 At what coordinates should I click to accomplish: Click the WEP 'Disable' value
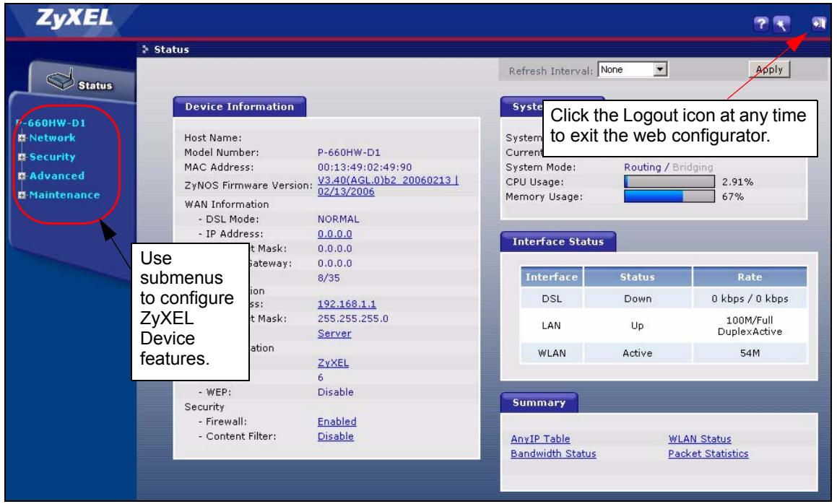pyautogui.click(x=335, y=392)
